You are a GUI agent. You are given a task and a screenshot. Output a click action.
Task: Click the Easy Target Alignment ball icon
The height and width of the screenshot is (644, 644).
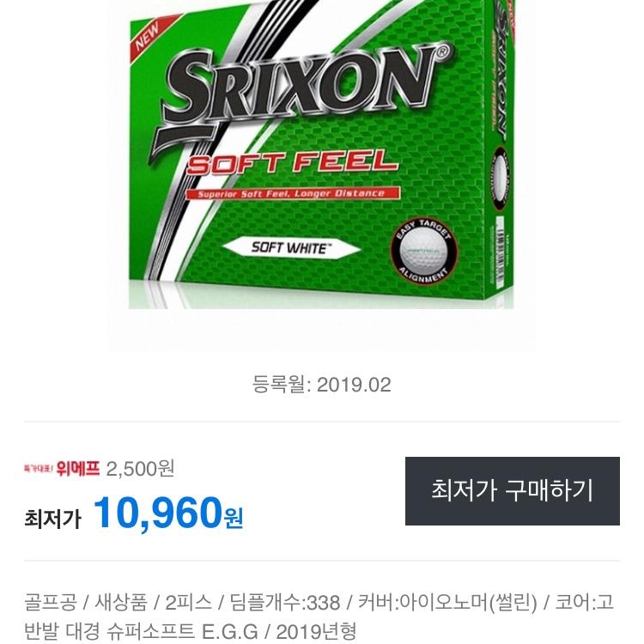[x=423, y=250]
